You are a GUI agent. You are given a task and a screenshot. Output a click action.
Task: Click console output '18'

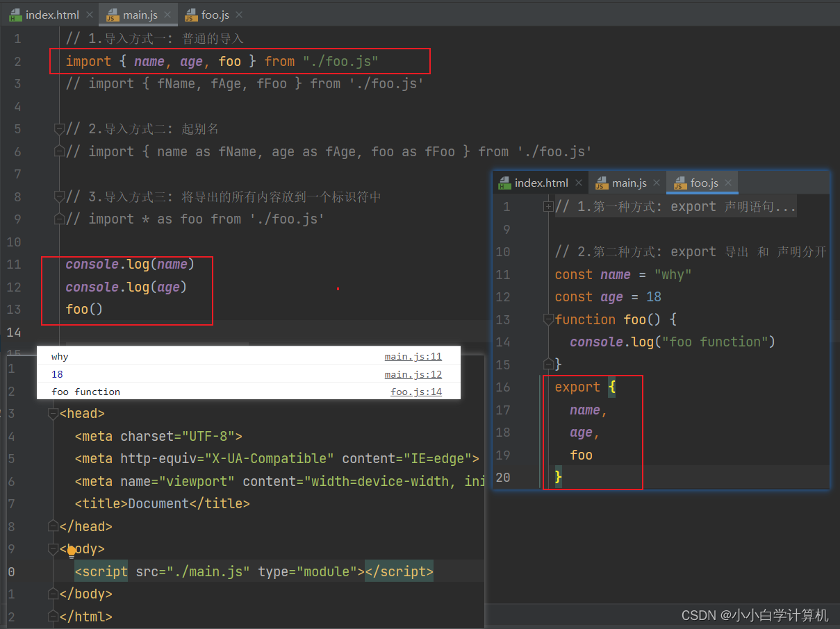coord(57,374)
